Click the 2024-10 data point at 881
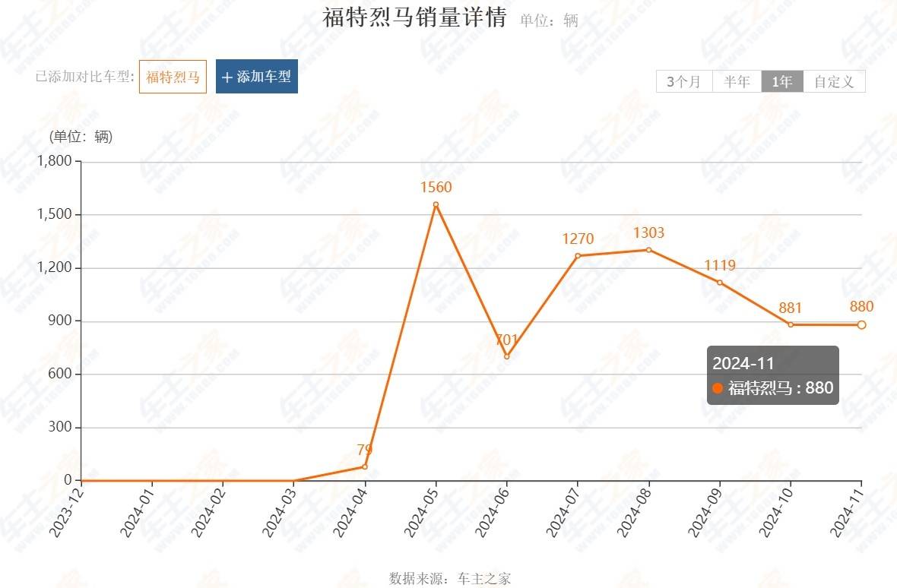Viewport: 897px width, 588px height. click(x=791, y=324)
